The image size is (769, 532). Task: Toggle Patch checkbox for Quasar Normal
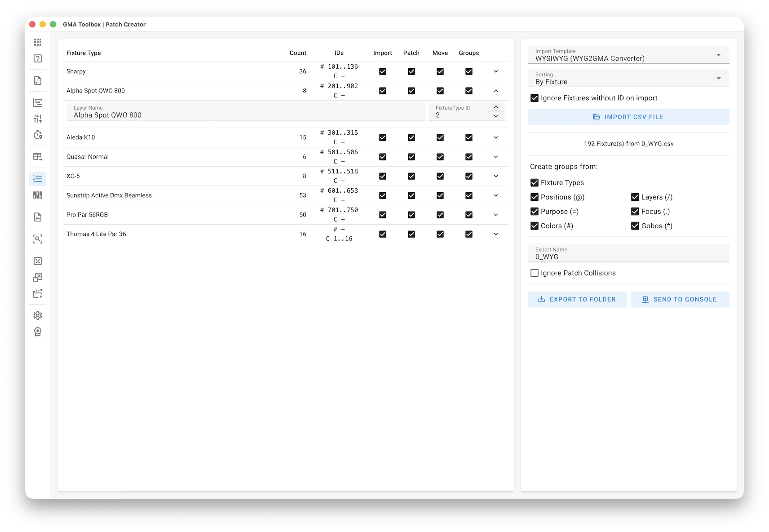coord(411,156)
